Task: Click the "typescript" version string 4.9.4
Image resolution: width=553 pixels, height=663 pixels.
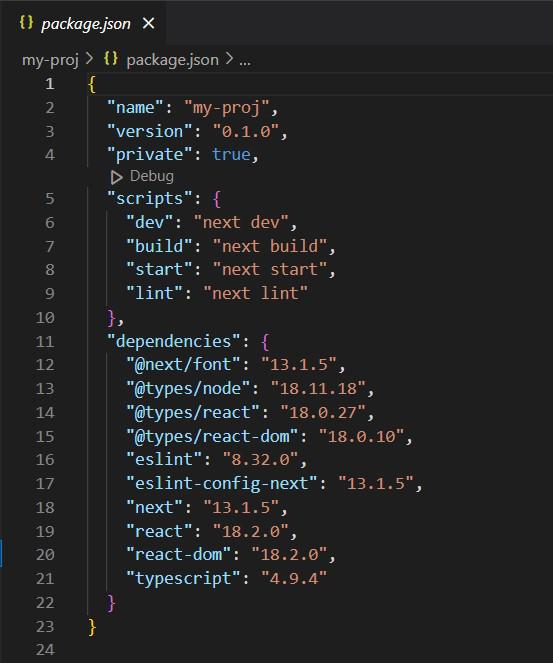Action: click(x=294, y=578)
